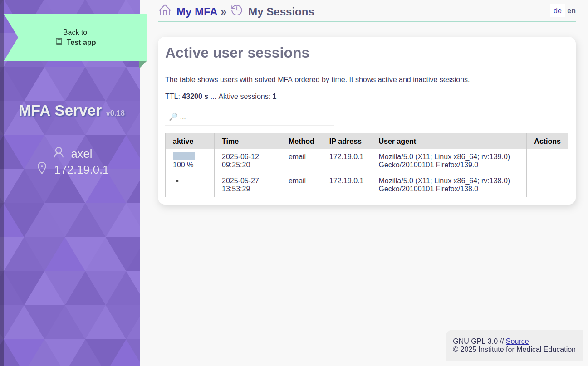Click the sidebar IP address 172.19.0.1
Image resolution: width=588 pixels, height=366 pixels.
(81, 170)
